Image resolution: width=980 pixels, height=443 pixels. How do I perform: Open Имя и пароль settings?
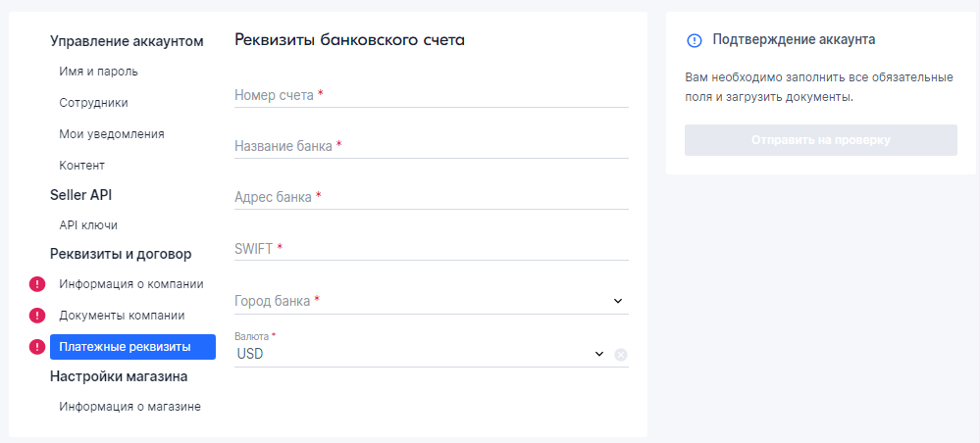(x=99, y=72)
